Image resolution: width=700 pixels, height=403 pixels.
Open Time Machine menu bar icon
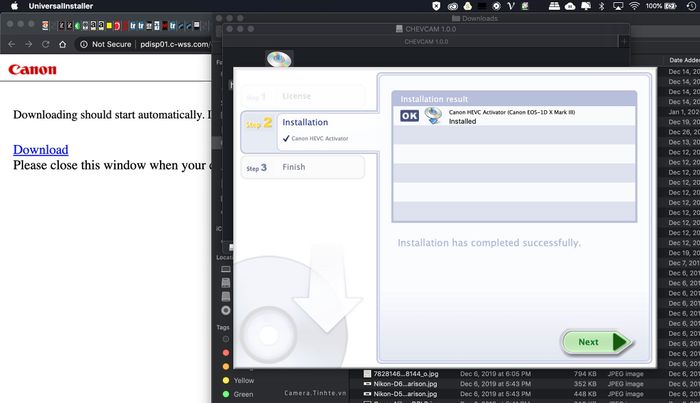click(x=690, y=6)
